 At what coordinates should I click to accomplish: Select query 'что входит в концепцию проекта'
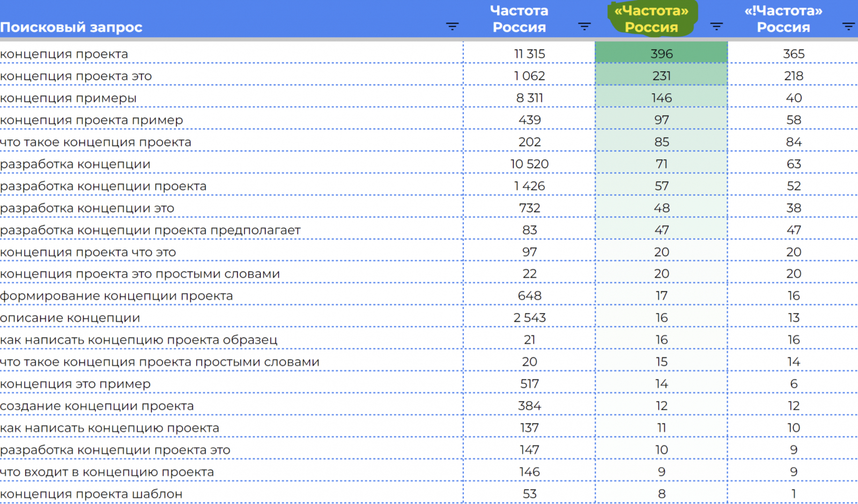(x=107, y=472)
